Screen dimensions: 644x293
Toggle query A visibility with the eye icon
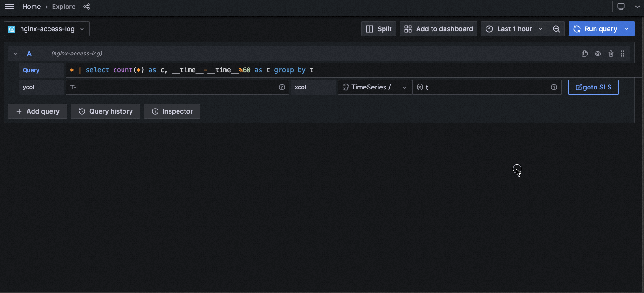(x=598, y=53)
